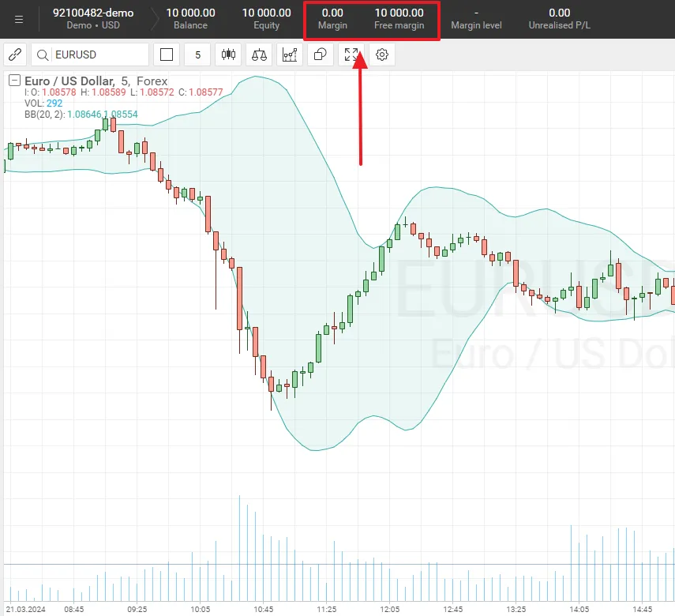
Task: Select the candlestick chart style icon
Action: [228, 54]
